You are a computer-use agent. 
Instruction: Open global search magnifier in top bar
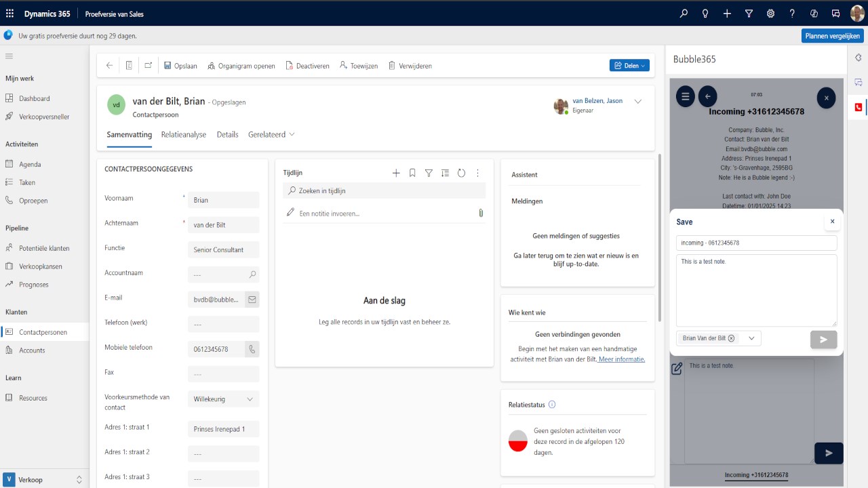coord(684,14)
